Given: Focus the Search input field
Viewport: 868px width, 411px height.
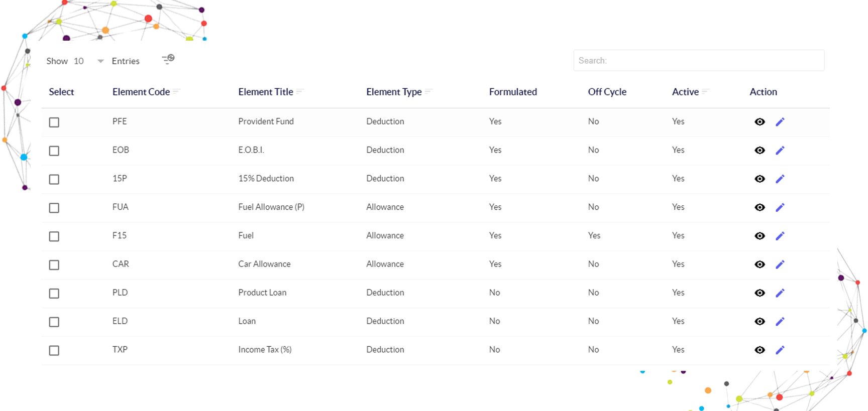Looking at the screenshot, I should pos(699,60).
